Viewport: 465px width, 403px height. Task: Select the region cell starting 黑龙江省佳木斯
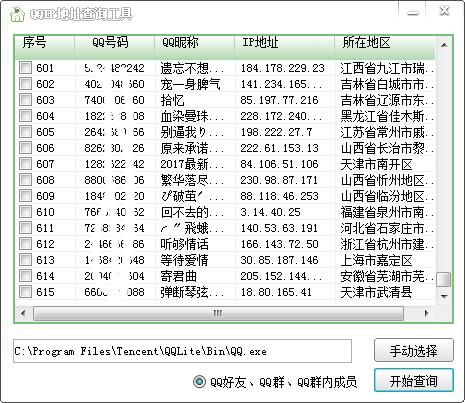tap(387, 116)
